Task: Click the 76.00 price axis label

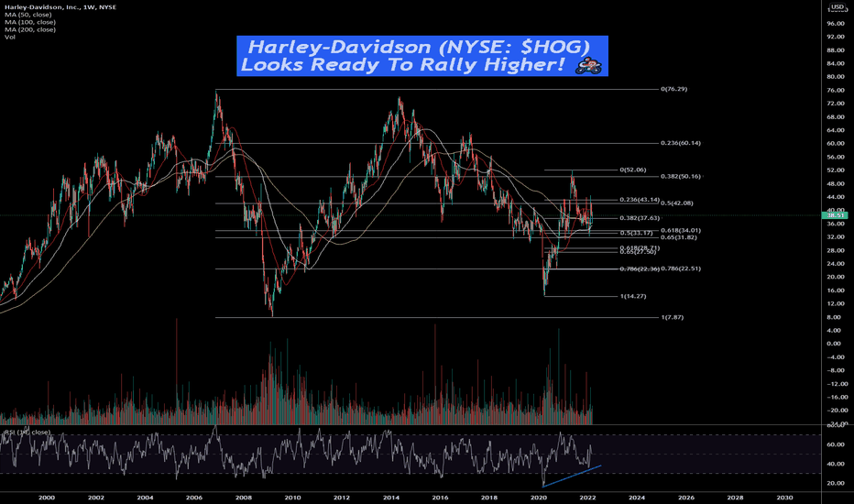Action: point(835,90)
